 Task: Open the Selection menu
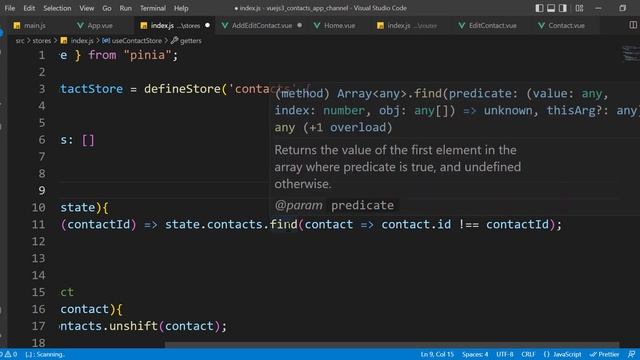[57, 8]
